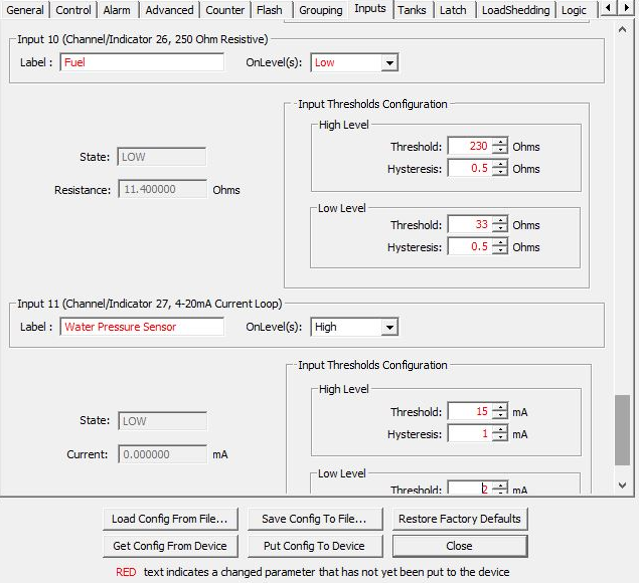639x583 pixels.
Task: Click the Water Pressure Sensor label field
Action: (141, 327)
